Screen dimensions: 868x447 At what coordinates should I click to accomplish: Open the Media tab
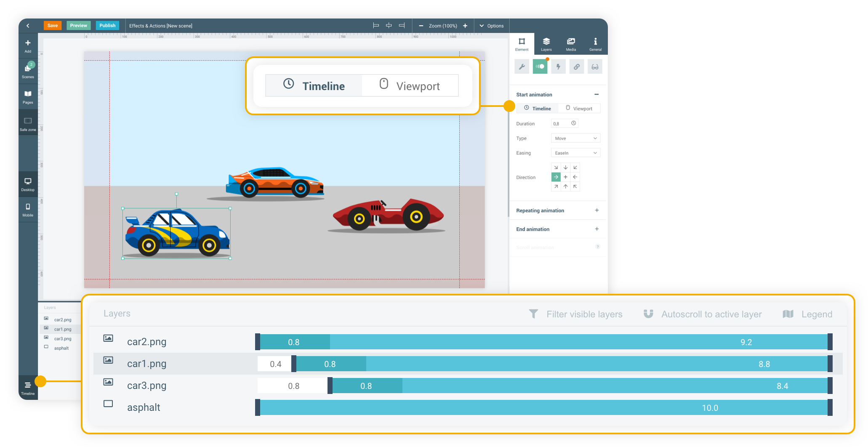(571, 44)
